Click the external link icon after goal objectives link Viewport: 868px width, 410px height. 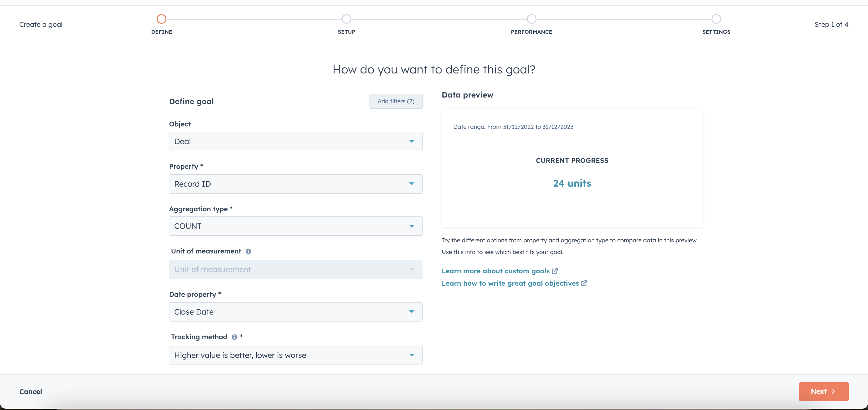coord(584,284)
